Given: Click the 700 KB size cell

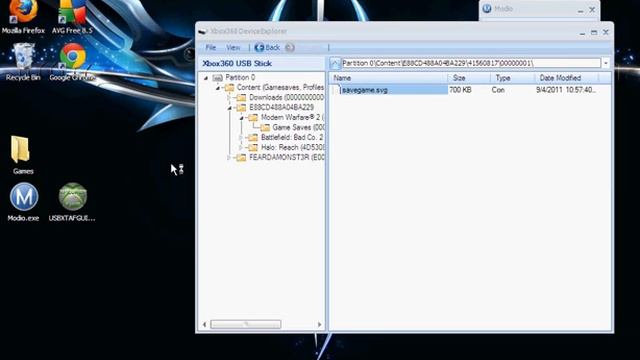Looking at the screenshot, I should pos(460,90).
